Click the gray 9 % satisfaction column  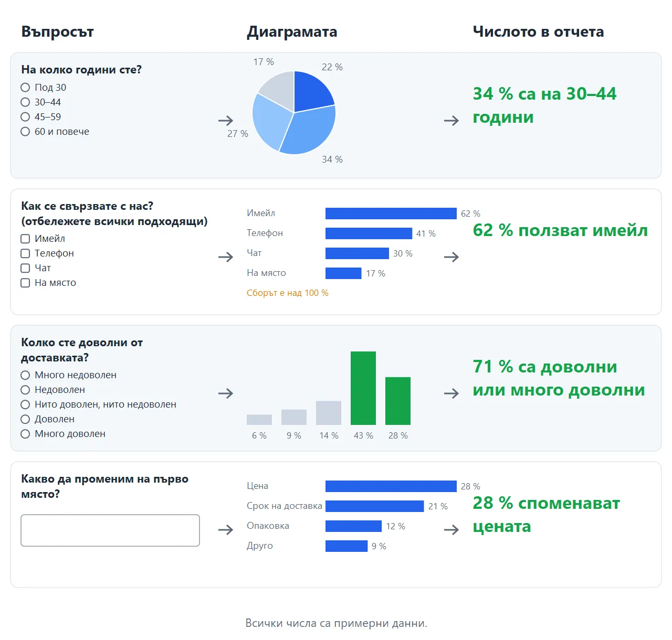pos(294,417)
